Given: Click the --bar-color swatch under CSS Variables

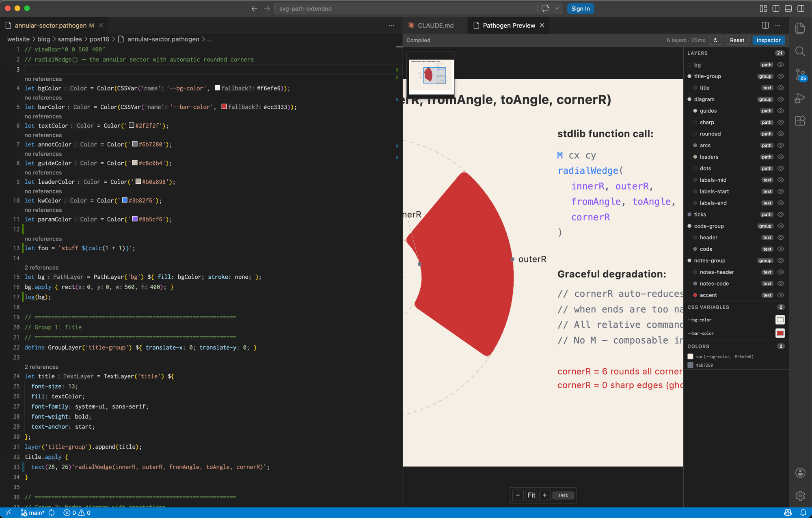Looking at the screenshot, I should (x=780, y=333).
